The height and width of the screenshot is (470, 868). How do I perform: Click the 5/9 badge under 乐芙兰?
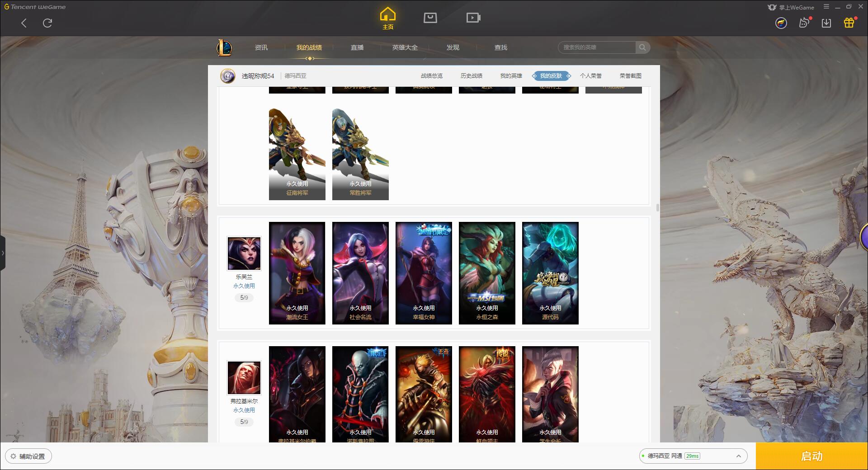(244, 297)
